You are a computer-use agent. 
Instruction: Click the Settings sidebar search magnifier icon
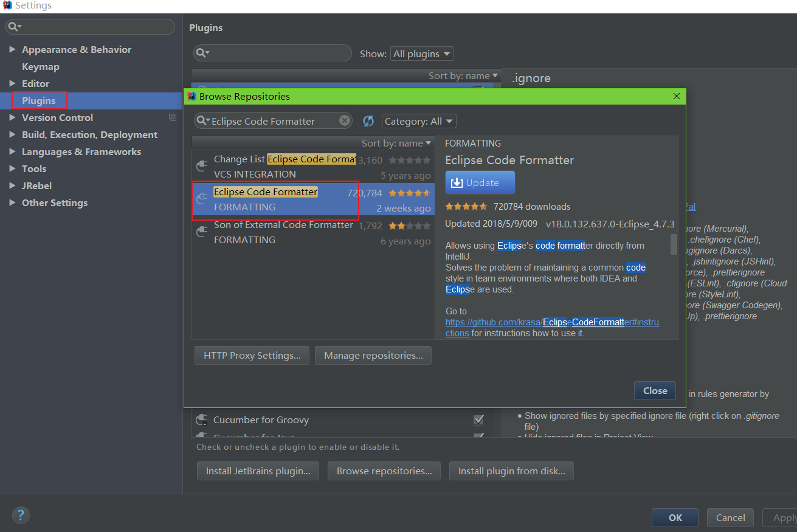15,27
